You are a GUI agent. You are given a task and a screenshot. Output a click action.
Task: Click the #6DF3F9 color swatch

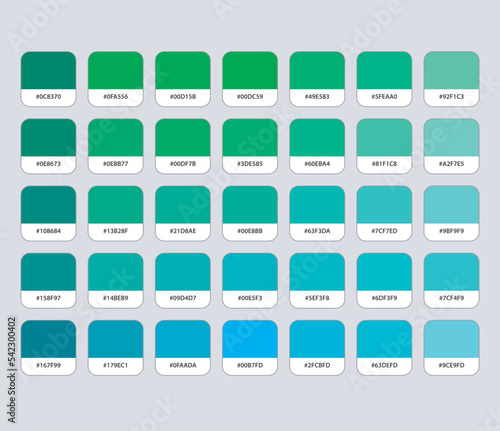pos(384,281)
